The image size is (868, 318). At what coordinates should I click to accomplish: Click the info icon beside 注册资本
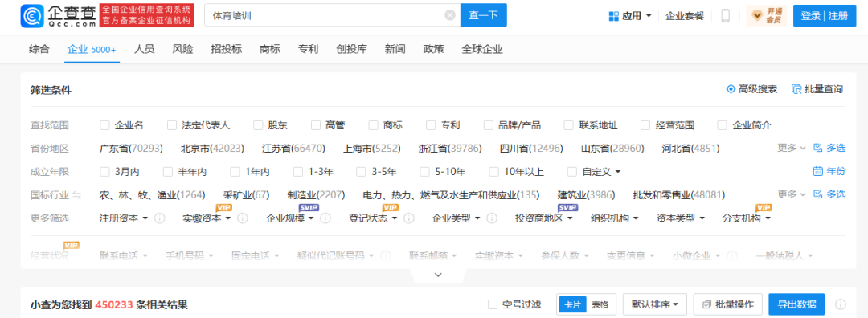(x=159, y=218)
